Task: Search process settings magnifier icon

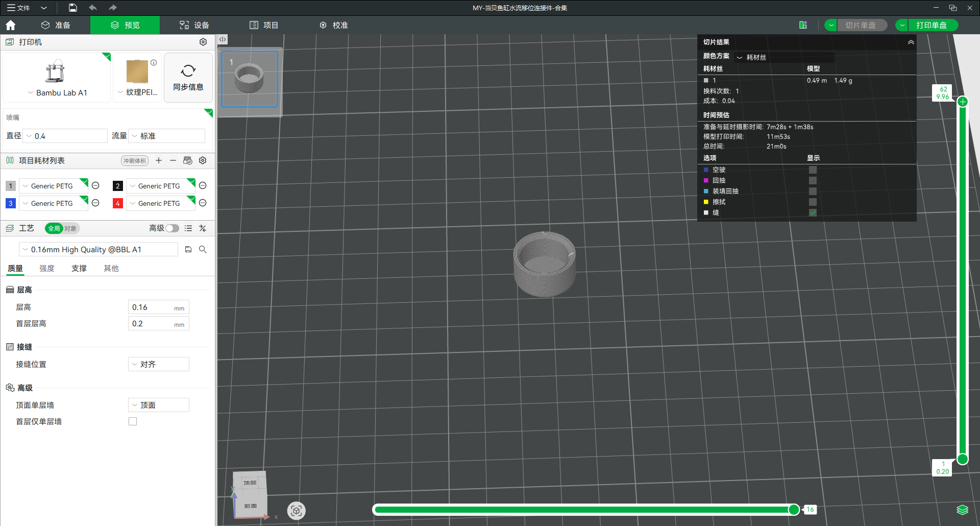Action: tap(203, 249)
